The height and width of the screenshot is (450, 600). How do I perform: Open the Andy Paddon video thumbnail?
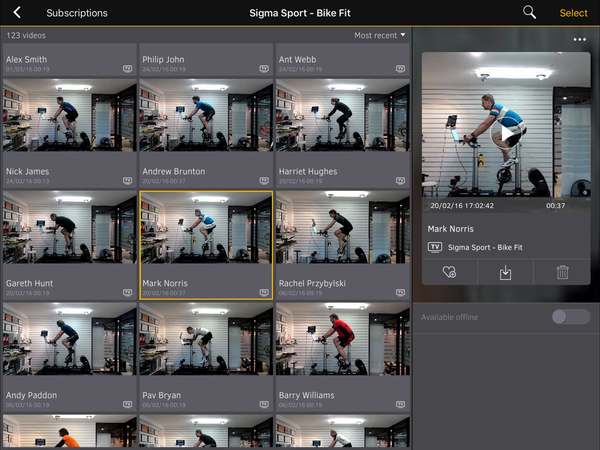70,339
